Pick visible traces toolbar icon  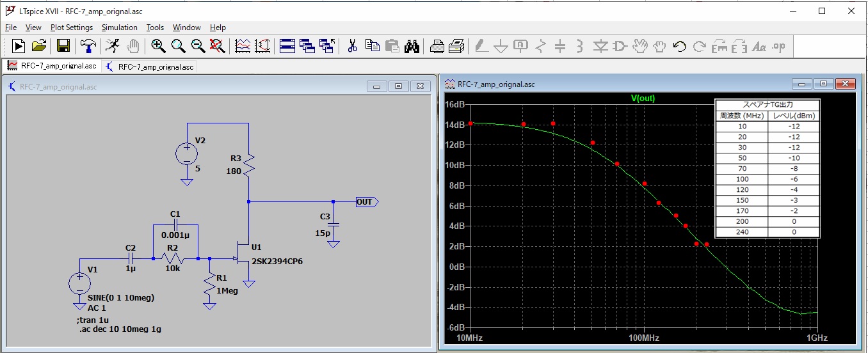[243, 46]
